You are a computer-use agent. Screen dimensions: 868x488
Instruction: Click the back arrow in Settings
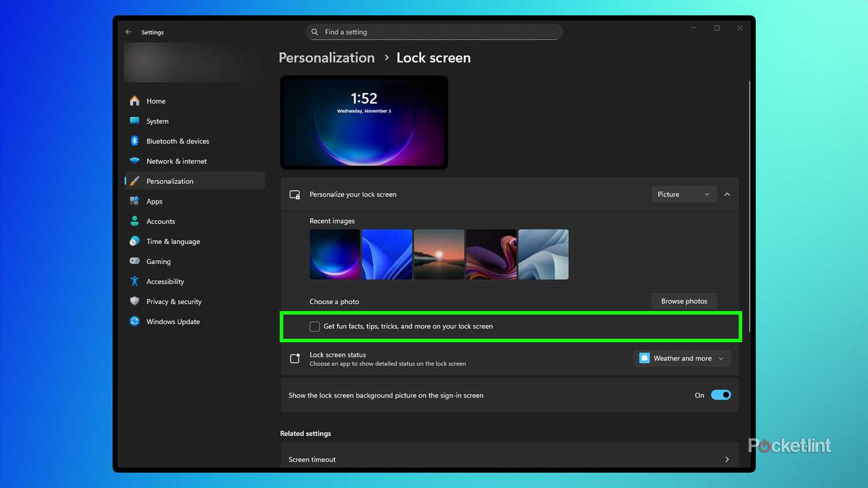pos(128,32)
